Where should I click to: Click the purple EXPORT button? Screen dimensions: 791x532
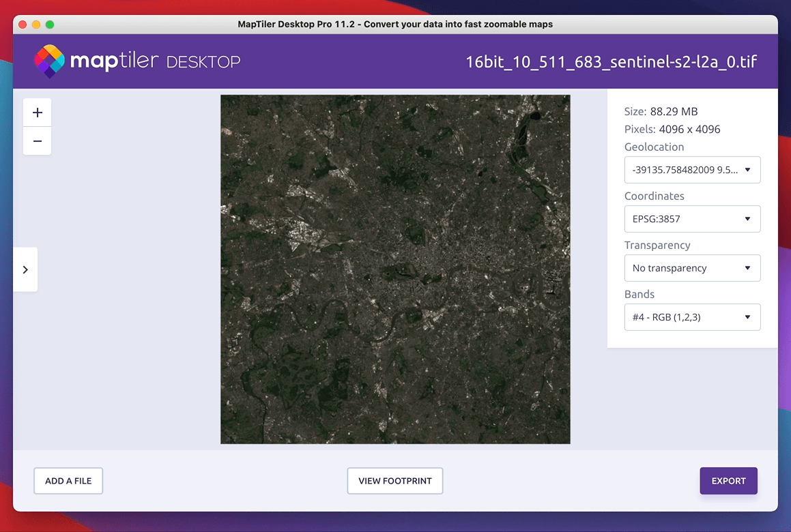(728, 481)
